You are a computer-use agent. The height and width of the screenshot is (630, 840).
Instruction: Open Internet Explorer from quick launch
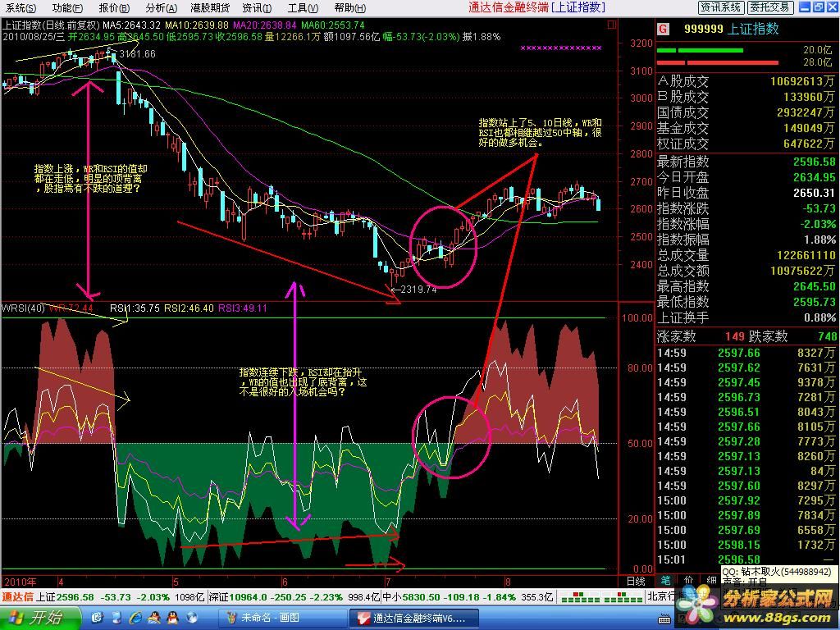pyautogui.click(x=136, y=618)
